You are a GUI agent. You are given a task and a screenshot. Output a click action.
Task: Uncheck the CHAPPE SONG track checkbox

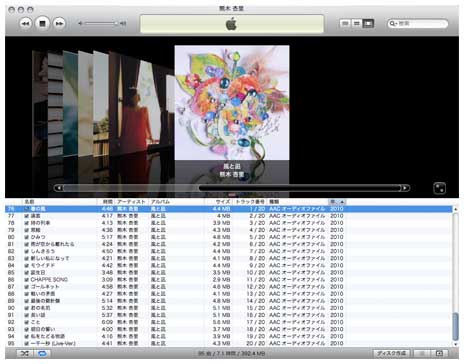point(26,280)
